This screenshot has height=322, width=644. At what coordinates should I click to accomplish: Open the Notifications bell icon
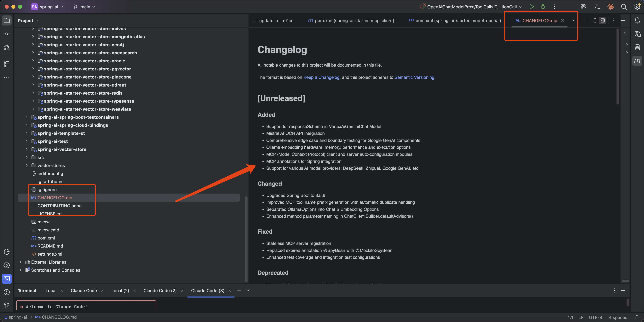click(x=637, y=20)
